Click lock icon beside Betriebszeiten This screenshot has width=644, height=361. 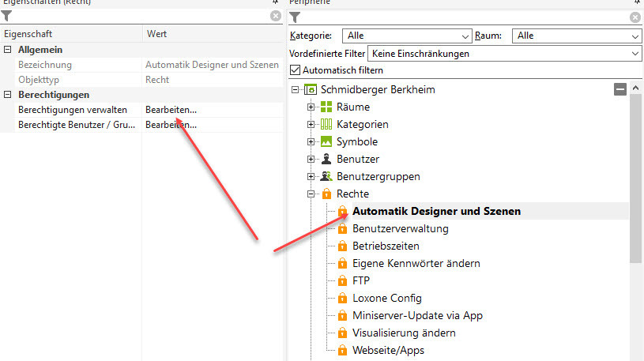click(x=342, y=246)
